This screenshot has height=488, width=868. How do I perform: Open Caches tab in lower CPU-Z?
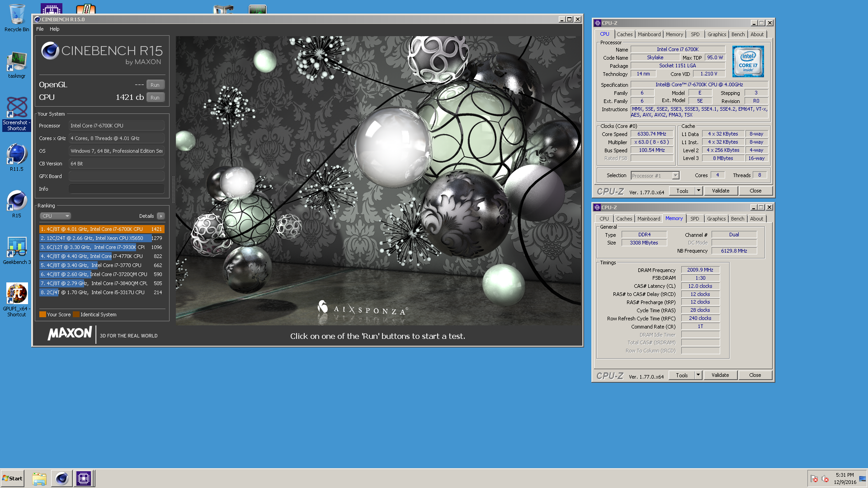[624, 219]
